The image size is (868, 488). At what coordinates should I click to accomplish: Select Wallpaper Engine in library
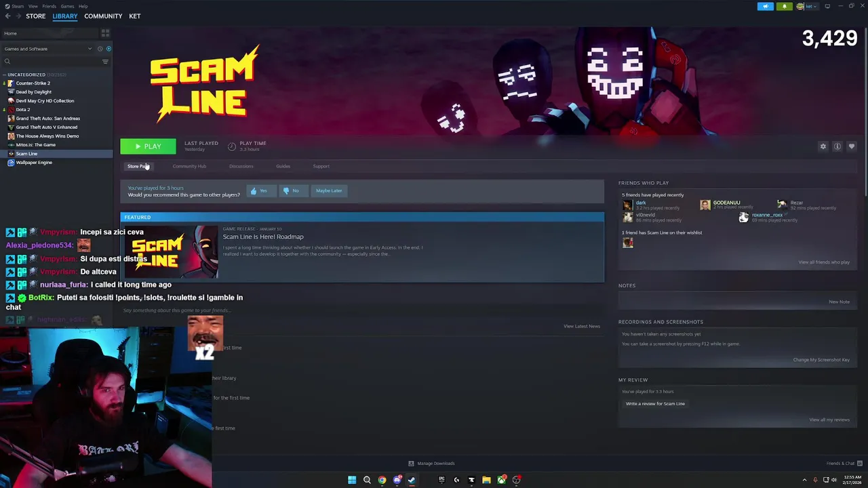[34, 162]
